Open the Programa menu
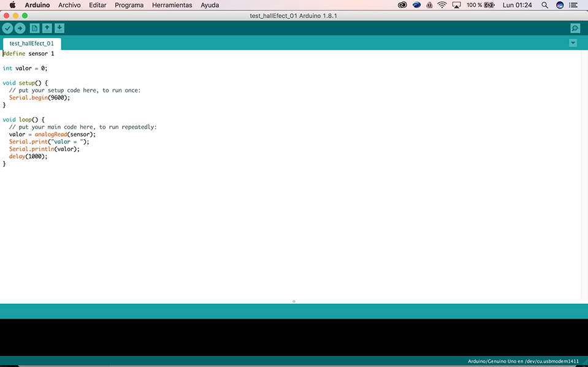Screen dimensions: 588x367 [x=129, y=5]
